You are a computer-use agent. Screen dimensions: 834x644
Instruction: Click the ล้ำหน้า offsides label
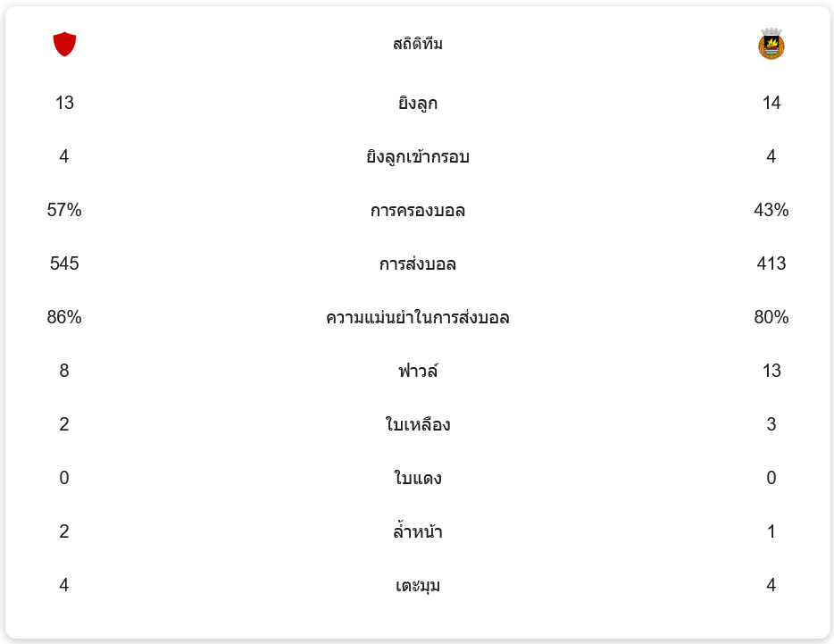coord(418,532)
